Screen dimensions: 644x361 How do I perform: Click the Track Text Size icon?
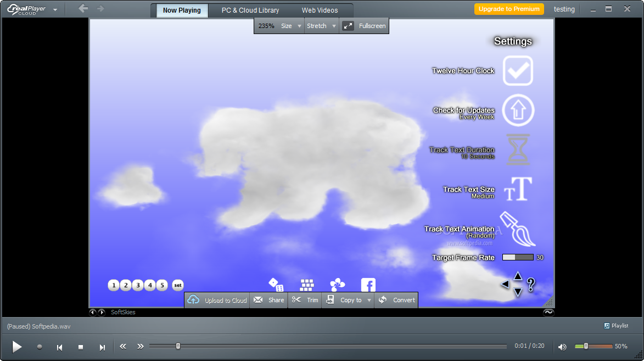coord(518,189)
